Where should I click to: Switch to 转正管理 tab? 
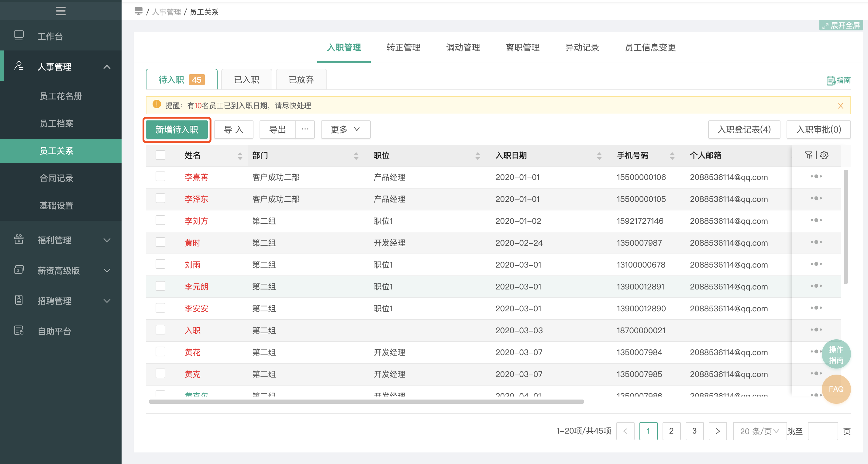pos(403,47)
